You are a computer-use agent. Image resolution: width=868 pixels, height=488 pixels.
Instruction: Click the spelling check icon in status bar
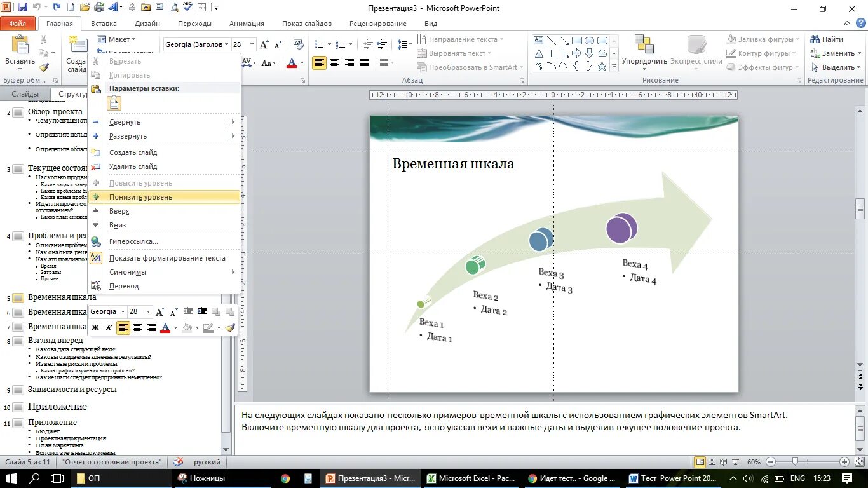[x=178, y=462]
